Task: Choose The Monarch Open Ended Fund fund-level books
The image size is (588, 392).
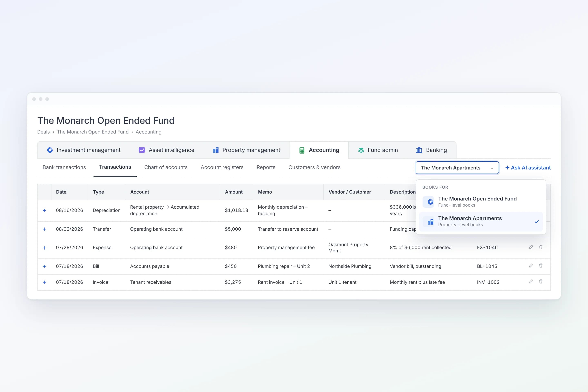Action: click(x=481, y=202)
